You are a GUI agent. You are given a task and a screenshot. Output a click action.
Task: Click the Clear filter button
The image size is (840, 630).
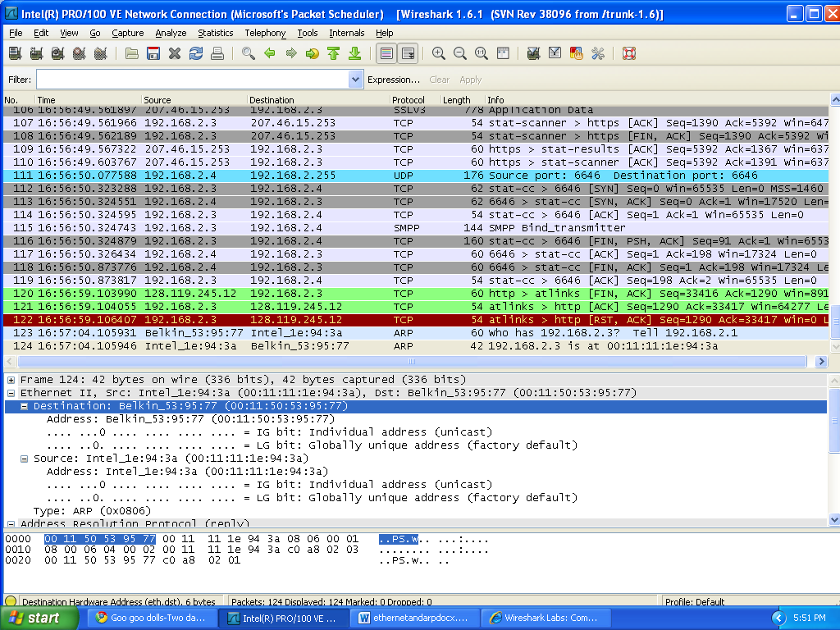(440, 80)
